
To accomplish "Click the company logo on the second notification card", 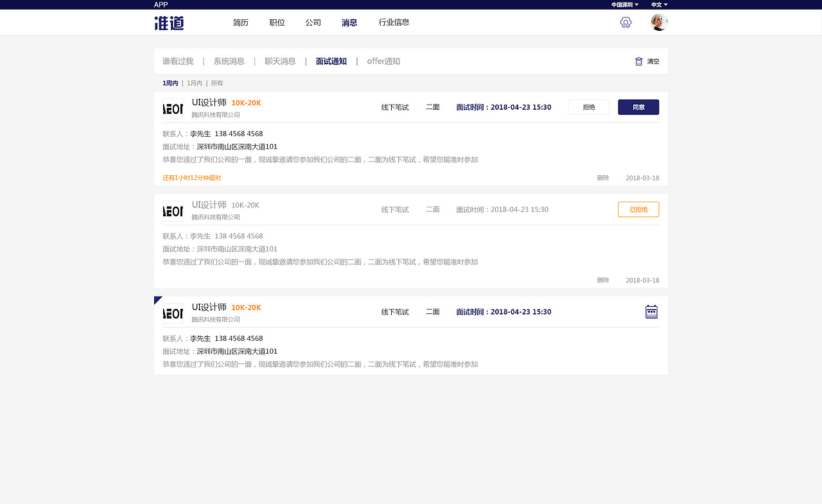I will tap(173, 209).
